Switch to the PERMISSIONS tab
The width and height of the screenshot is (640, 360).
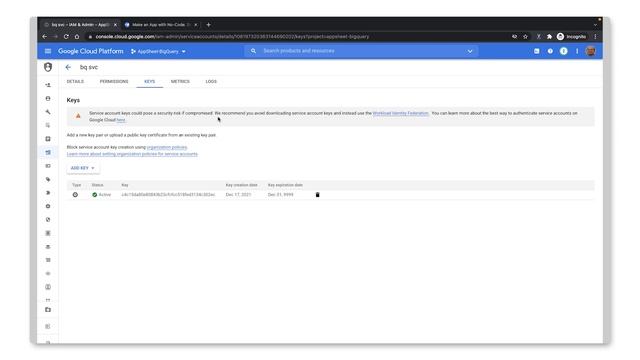[x=114, y=82]
